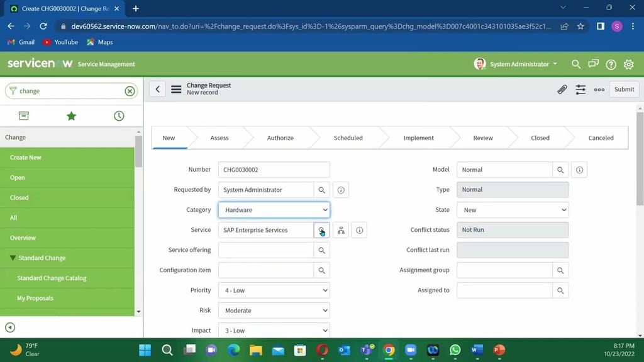This screenshot has height=362, width=644.
Task: Open the Configuration item search lookup
Action: click(322, 270)
